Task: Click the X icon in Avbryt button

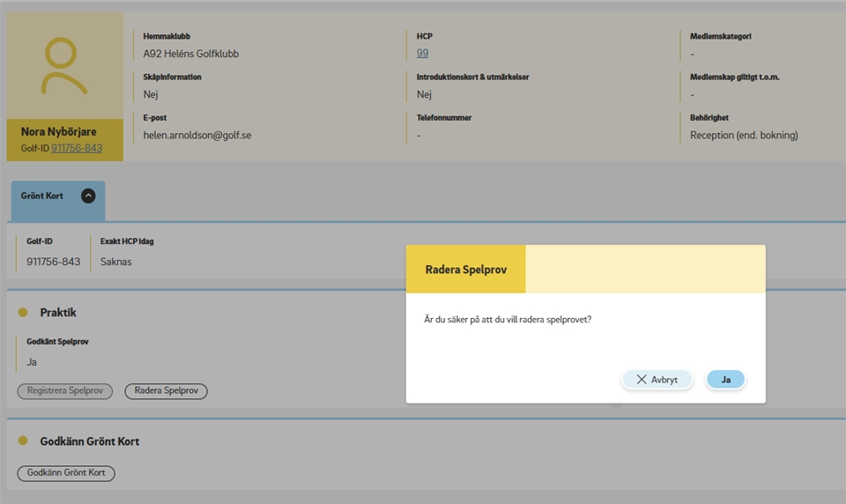Action: tap(642, 380)
